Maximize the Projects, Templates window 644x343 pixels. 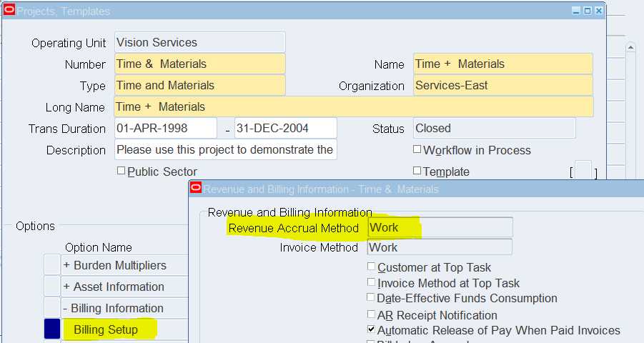(x=588, y=11)
